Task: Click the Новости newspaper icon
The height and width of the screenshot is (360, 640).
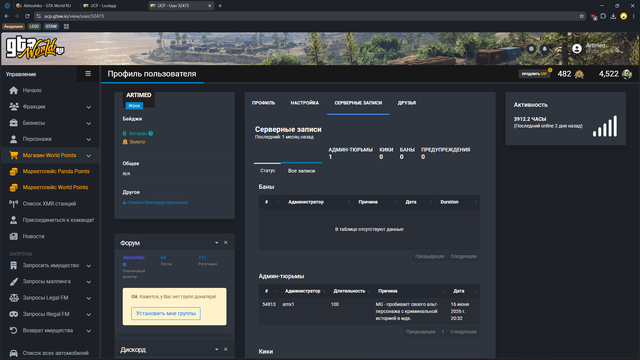Action: click(x=13, y=236)
